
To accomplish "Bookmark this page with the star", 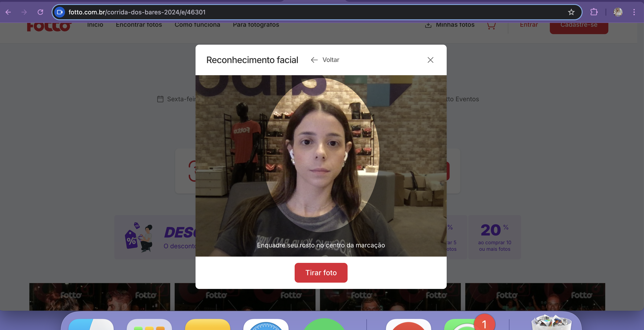I will pos(571,12).
